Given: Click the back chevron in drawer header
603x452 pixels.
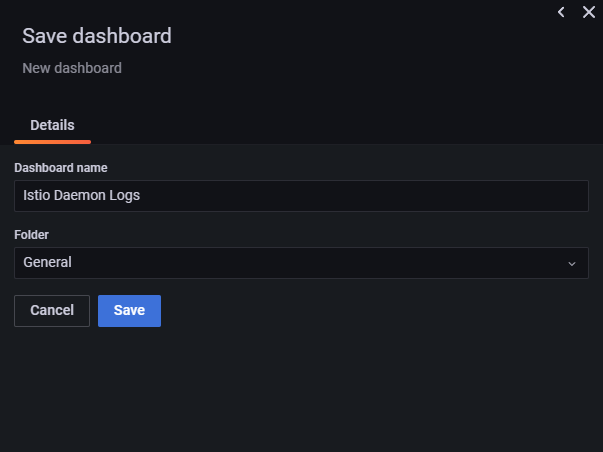Looking at the screenshot, I should 561,12.
